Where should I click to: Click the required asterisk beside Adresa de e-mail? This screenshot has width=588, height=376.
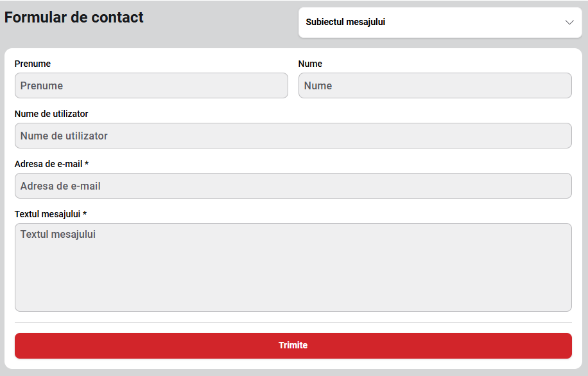[x=87, y=164]
